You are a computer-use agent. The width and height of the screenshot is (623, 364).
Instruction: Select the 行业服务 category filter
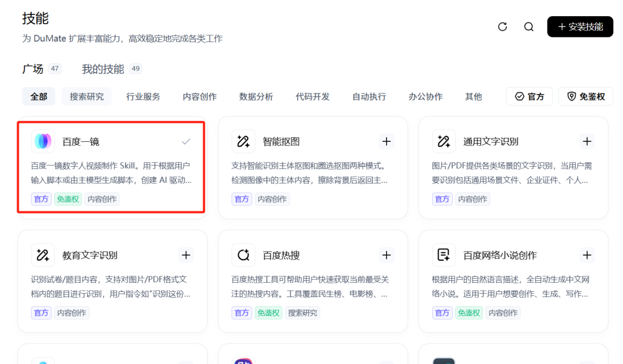pos(143,96)
